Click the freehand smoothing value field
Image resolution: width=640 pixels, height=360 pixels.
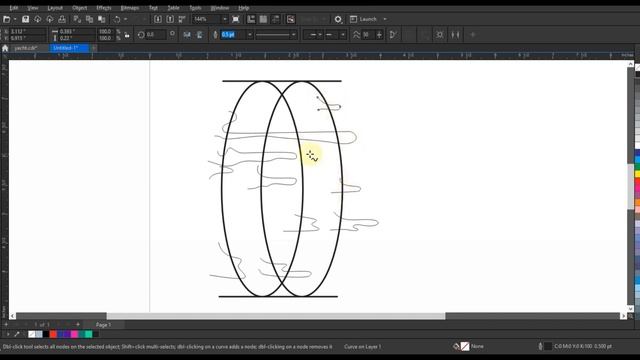pos(367,35)
